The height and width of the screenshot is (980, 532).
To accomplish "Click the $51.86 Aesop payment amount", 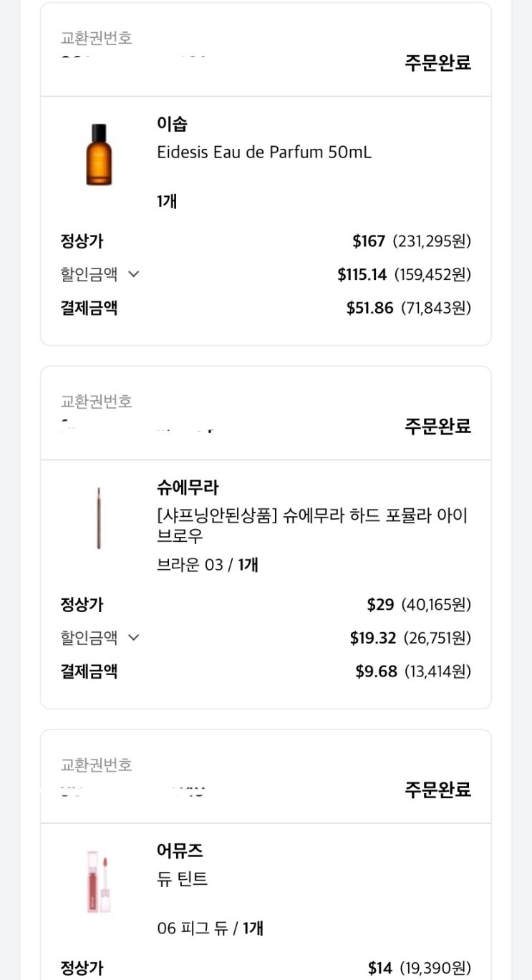I will (369, 308).
